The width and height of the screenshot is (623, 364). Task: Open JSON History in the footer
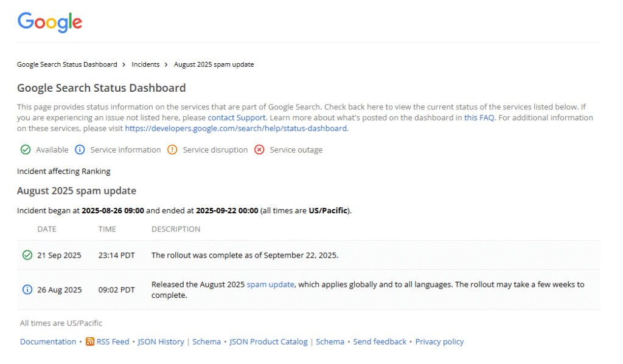[161, 342]
